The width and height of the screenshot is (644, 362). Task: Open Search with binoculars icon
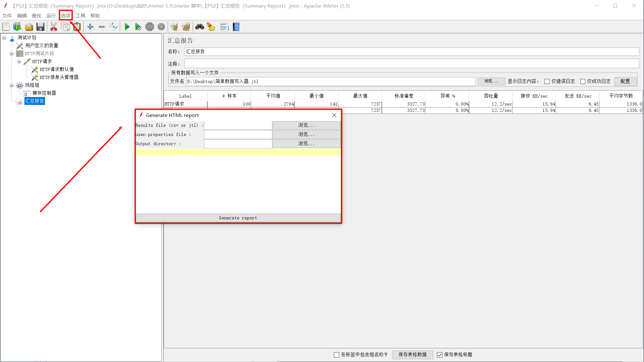click(x=199, y=27)
